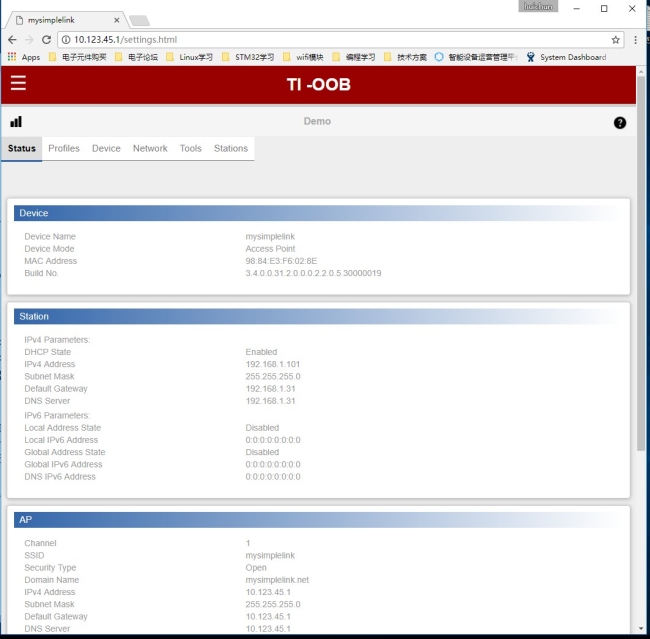This screenshot has height=639, width=650.
Task: Switch to the Profiles tab
Action: click(64, 148)
